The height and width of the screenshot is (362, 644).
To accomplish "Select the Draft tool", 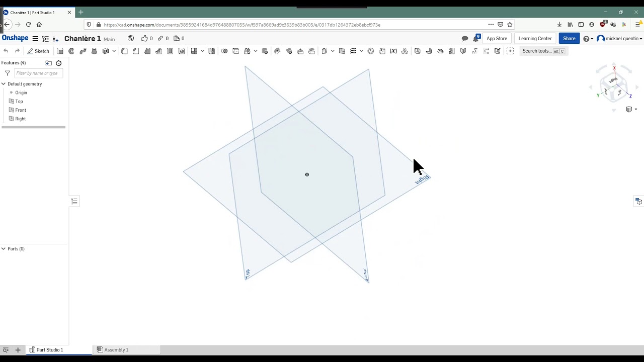I will tap(147, 51).
